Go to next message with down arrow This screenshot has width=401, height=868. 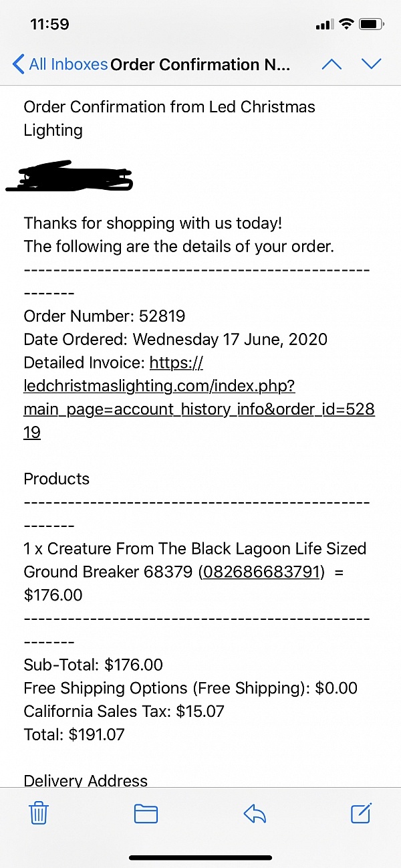pyautogui.click(x=371, y=64)
